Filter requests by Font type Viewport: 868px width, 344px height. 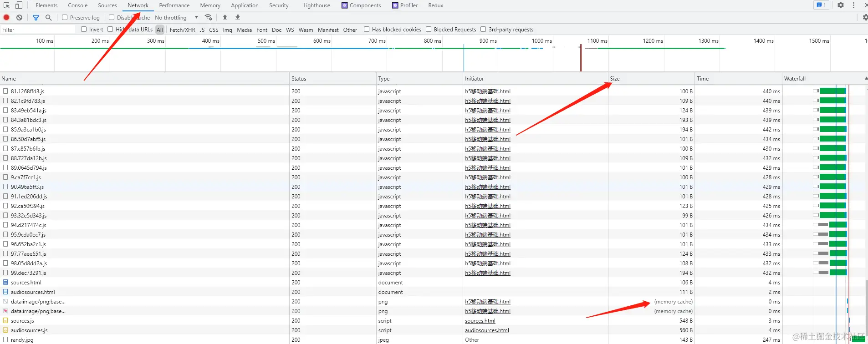coord(262,30)
